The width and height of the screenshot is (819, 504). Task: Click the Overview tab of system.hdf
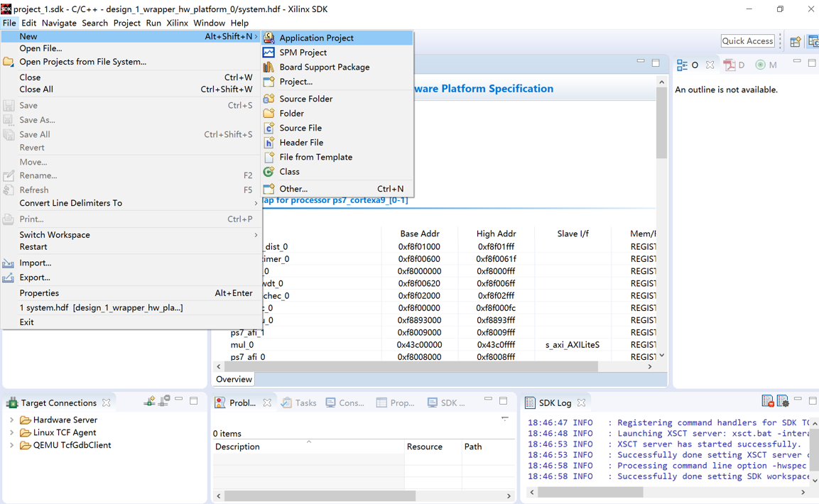(x=234, y=379)
